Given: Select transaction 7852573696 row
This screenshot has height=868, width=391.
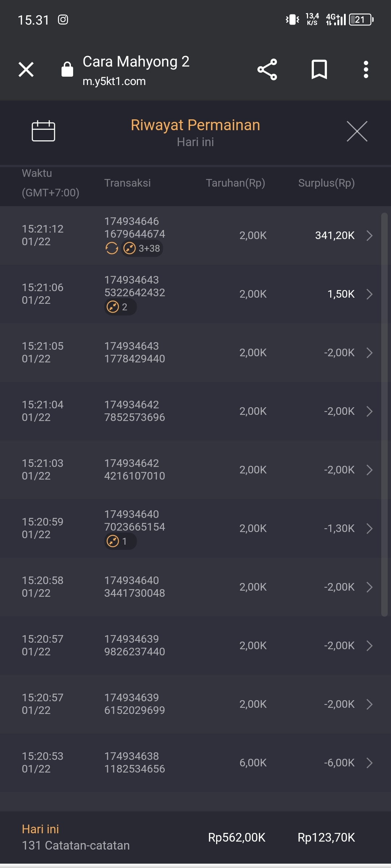Looking at the screenshot, I should [x=135, y=411].
